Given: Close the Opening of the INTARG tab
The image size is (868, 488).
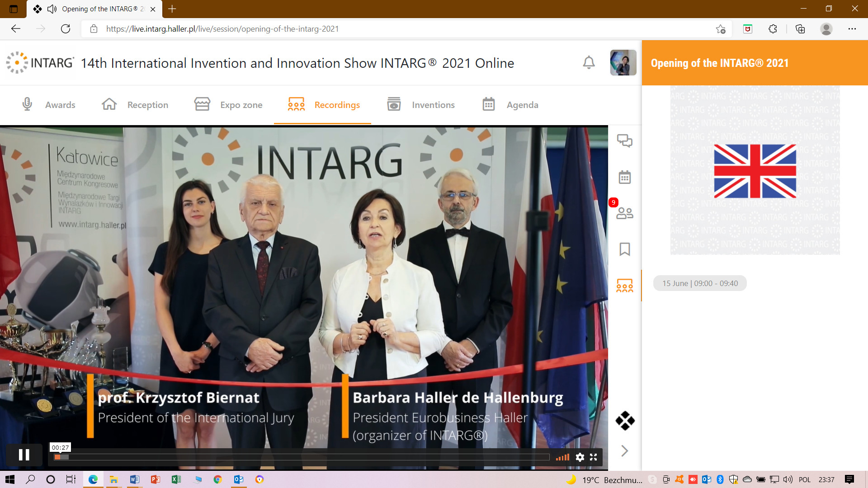Looking at the screenshot, I should pos(153,9).
